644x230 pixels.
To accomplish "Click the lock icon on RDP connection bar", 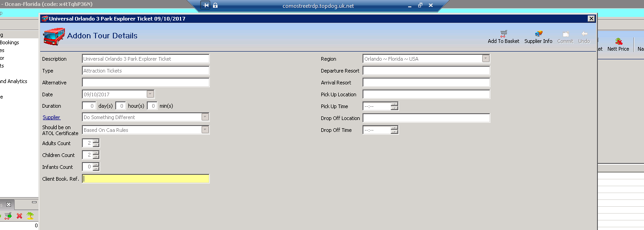I will [x=215, y=5].
